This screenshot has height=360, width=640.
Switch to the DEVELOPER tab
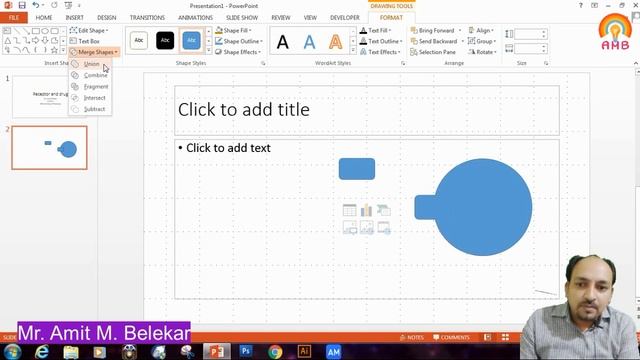pyautogui.click(x=345, y=18)
